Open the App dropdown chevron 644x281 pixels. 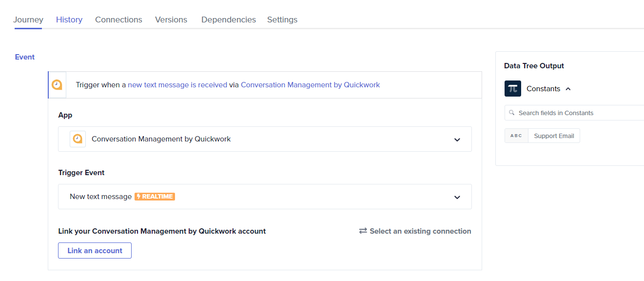coord(457,140)
